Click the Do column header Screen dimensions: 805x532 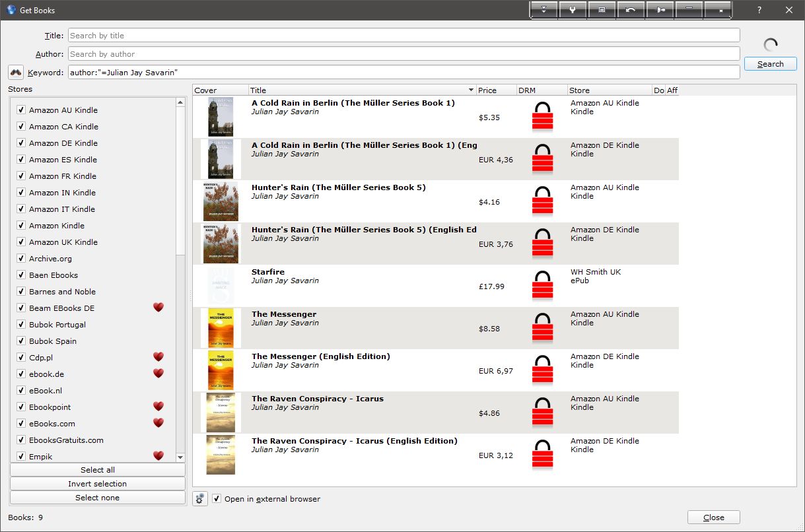(658, 90)
